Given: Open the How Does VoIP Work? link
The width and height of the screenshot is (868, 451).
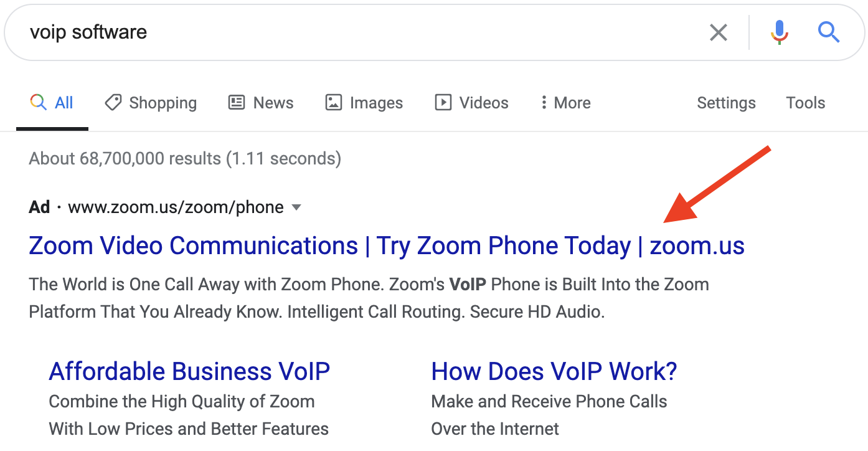Looking at the screenshot, I should click(554, 371).
